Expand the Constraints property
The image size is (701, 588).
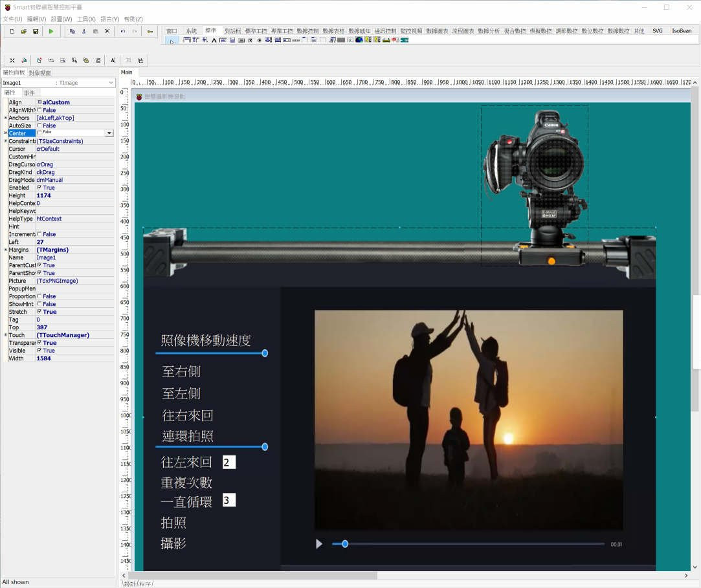tap(5, 141)
